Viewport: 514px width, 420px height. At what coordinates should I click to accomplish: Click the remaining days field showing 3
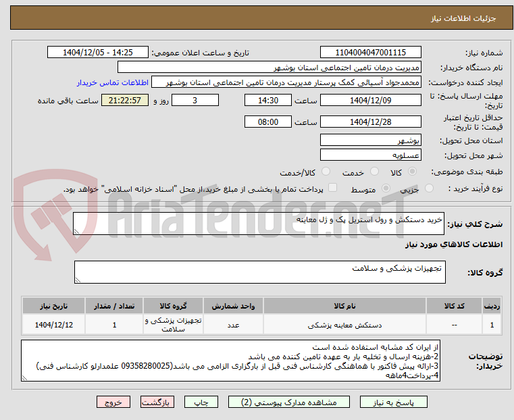(x=195, y=100)
